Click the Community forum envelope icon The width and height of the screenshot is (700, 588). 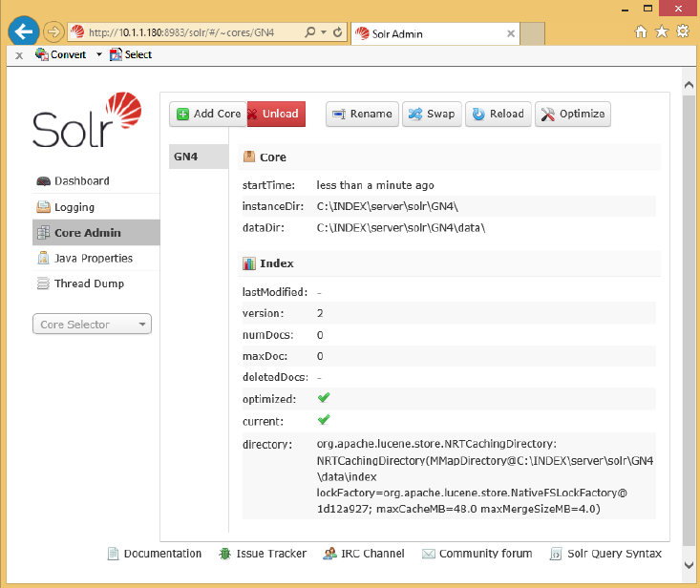pos(429,554)
